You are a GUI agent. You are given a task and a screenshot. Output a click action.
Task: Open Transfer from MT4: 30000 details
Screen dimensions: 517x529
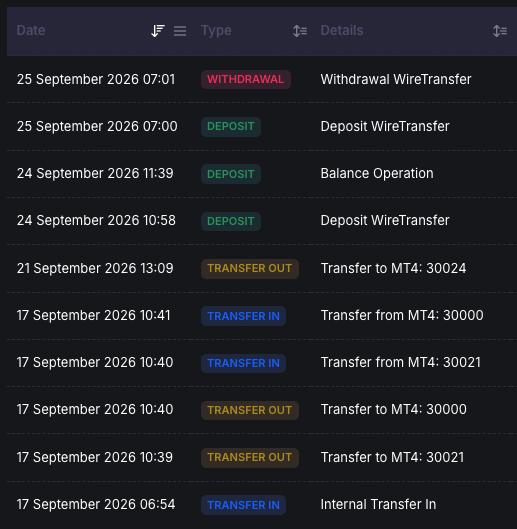[x=402, y=315]
